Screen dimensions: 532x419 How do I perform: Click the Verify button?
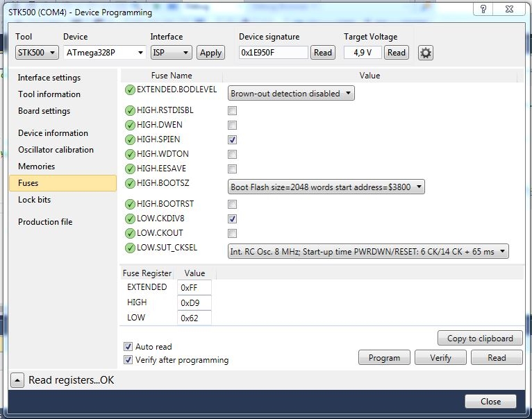click(440, 358)
